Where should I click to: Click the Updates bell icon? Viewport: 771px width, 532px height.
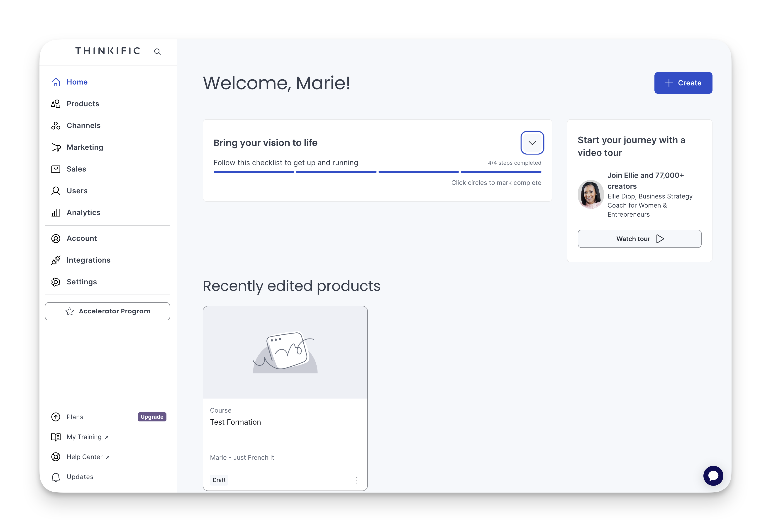[56, 477]
